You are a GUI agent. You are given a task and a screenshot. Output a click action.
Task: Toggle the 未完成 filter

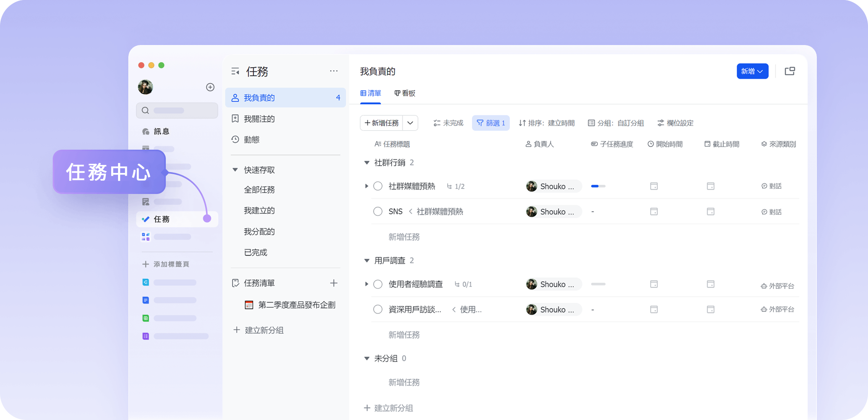(448, 123)
